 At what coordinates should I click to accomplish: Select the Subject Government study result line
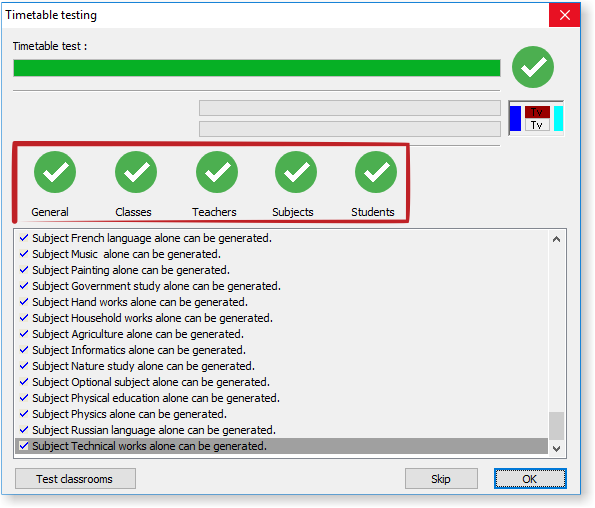click(x=156, y=286)
